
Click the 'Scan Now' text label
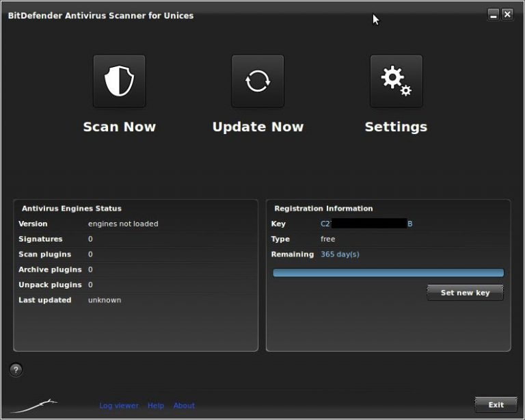pos(120,127)
